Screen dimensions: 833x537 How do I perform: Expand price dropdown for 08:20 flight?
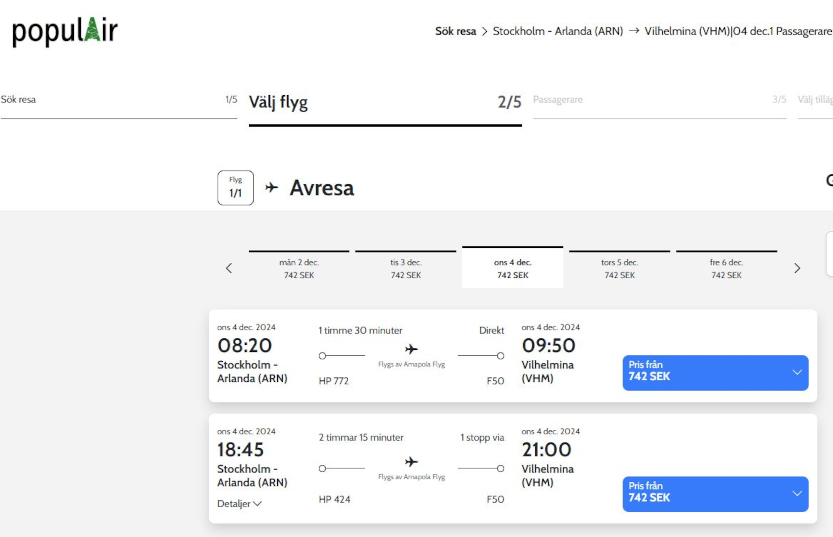click(x=797, y=372)
